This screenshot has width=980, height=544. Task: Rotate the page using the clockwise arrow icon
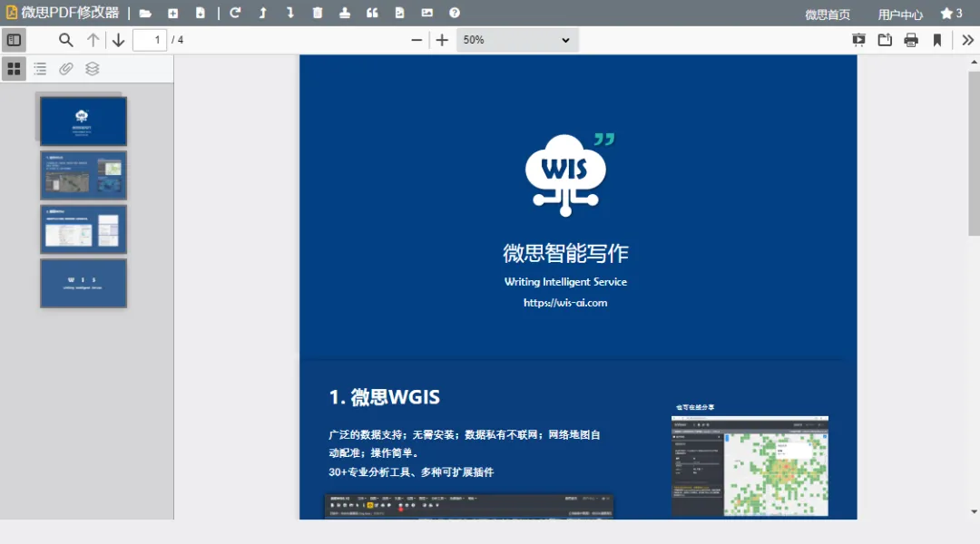coord(235,13)
